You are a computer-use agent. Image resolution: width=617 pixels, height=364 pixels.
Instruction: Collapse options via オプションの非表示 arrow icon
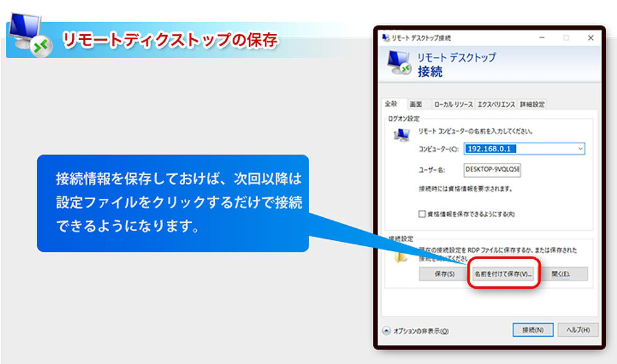coord(386,331)
